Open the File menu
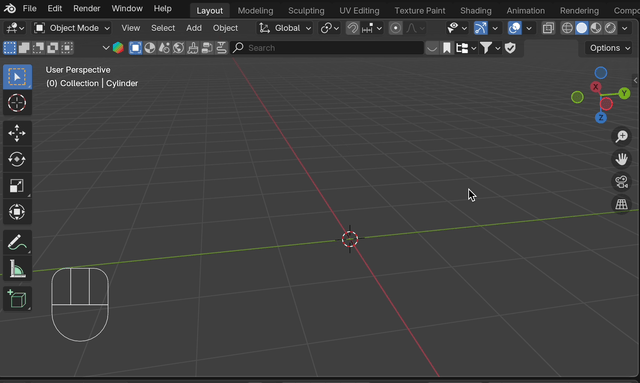 coord(29,8)
